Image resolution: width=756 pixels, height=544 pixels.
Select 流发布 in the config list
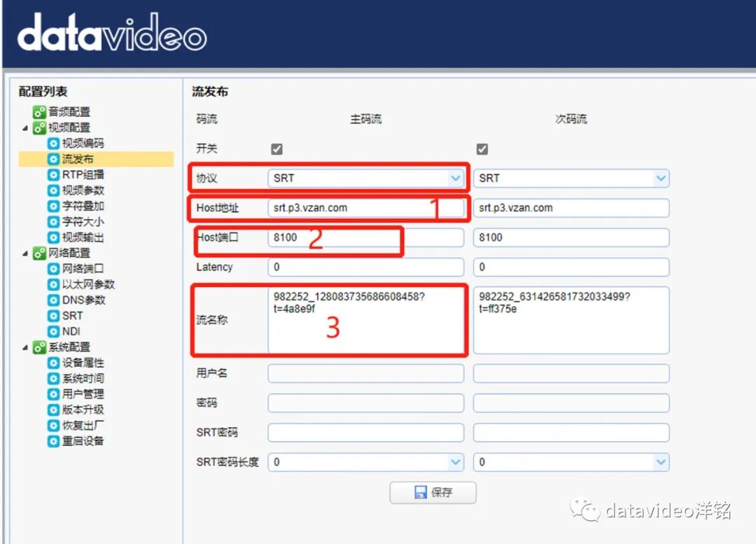[77, 160]
